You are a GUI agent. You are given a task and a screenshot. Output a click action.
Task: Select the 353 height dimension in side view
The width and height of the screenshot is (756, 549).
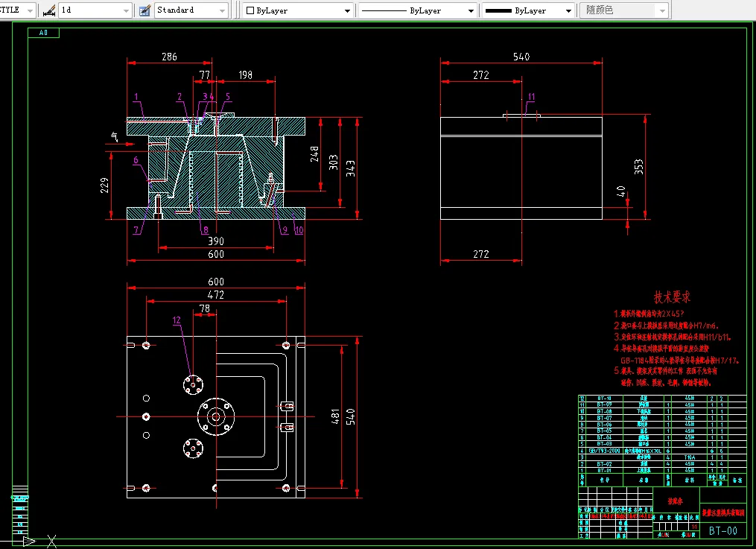tap(639, 166)
